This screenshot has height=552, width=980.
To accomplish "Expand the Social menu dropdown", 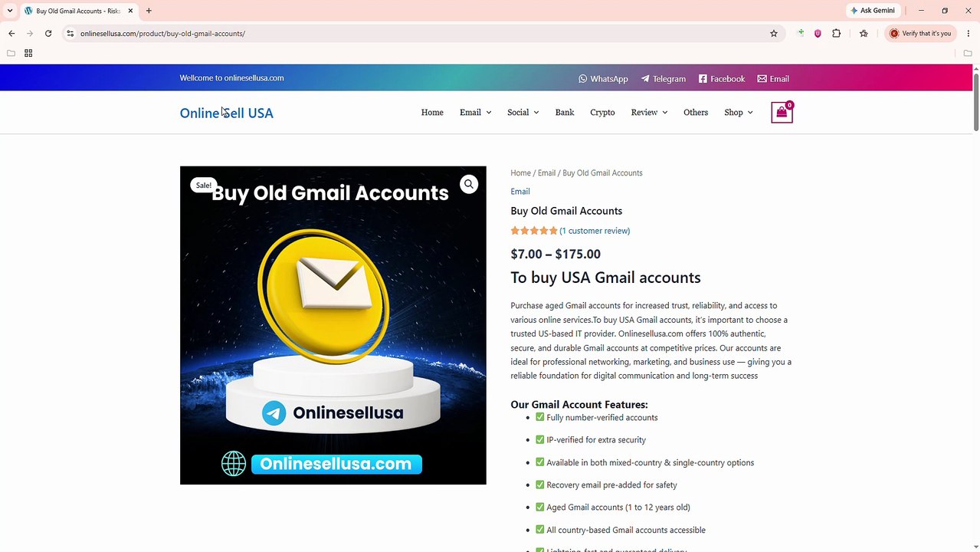I will pyautogui.click(x=523, y=112).
